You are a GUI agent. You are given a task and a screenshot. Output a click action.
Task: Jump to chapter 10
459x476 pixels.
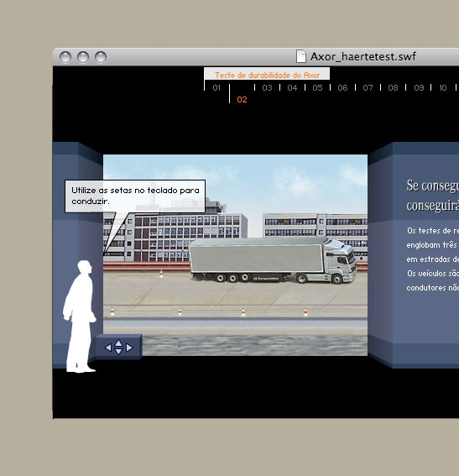coord(443,88)
